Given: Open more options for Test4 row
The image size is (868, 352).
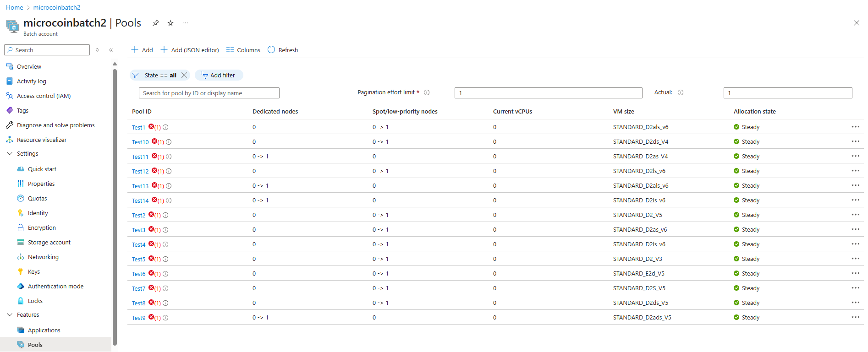Looking at the screenshot, I should 855,244.
